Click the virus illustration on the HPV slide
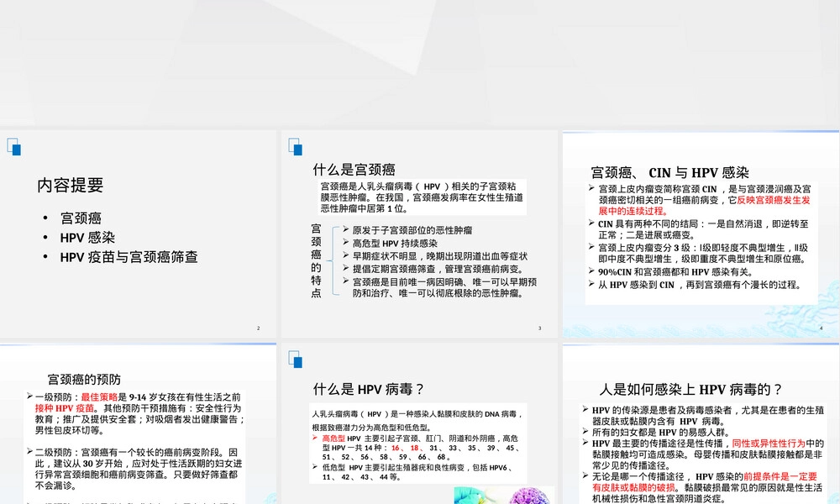 coord(503,495)
